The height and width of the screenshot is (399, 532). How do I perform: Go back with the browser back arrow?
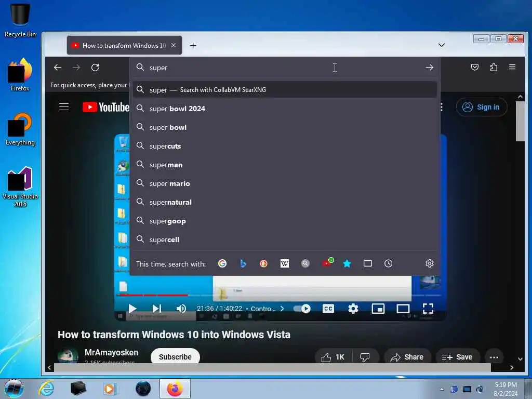click(x=58, y=68)
